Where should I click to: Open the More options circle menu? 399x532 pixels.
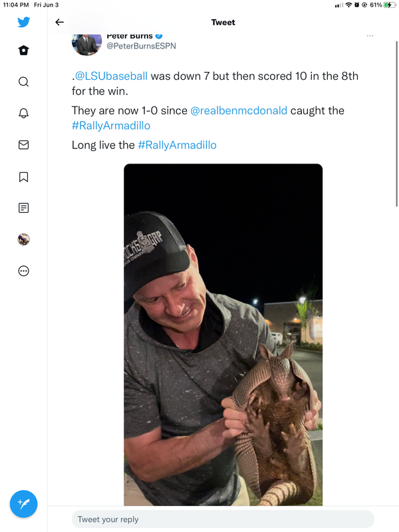(23, 271)
